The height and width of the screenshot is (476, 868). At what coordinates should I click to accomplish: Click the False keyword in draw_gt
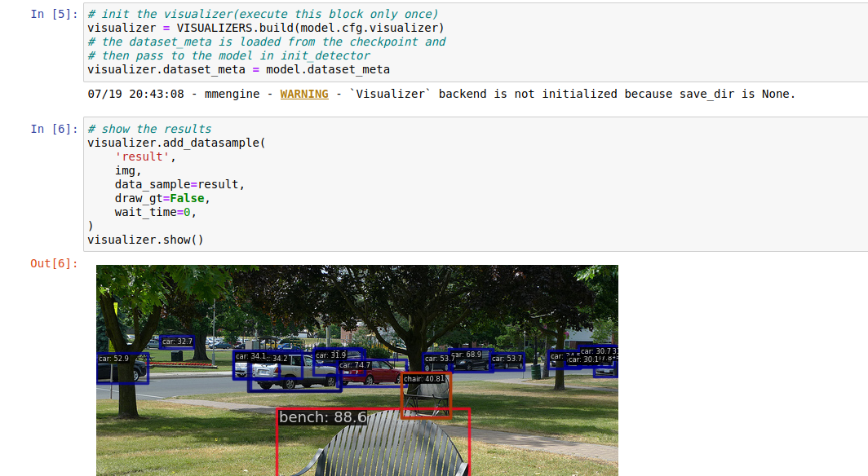click(187, 198)
